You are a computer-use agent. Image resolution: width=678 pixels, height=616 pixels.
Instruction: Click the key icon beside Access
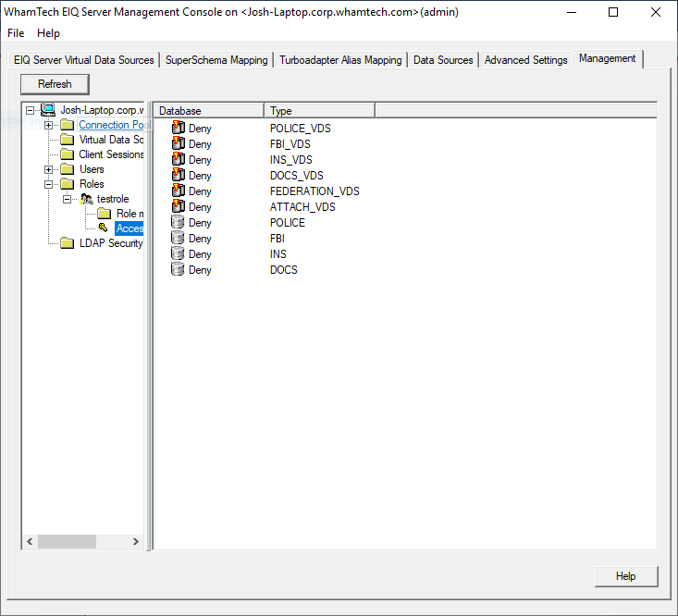104,228
